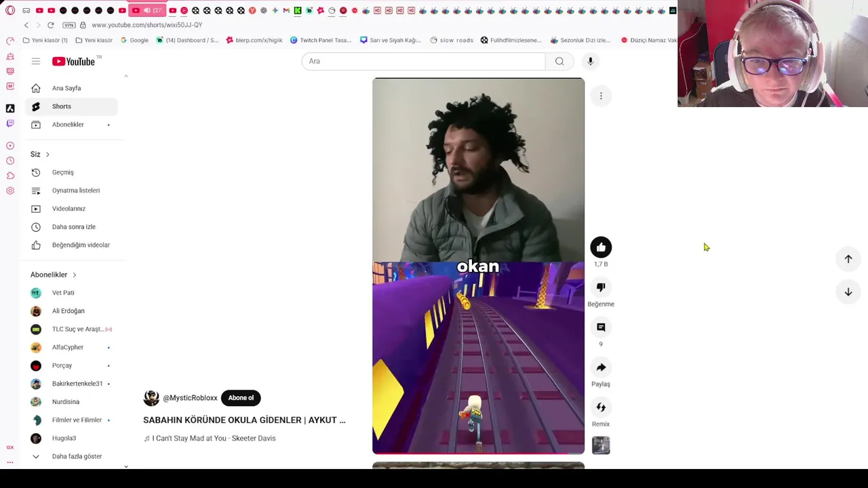The width and height of the screenshot is (868, 488).
Task: Focus the Ara search field
Action: point(423,61)
